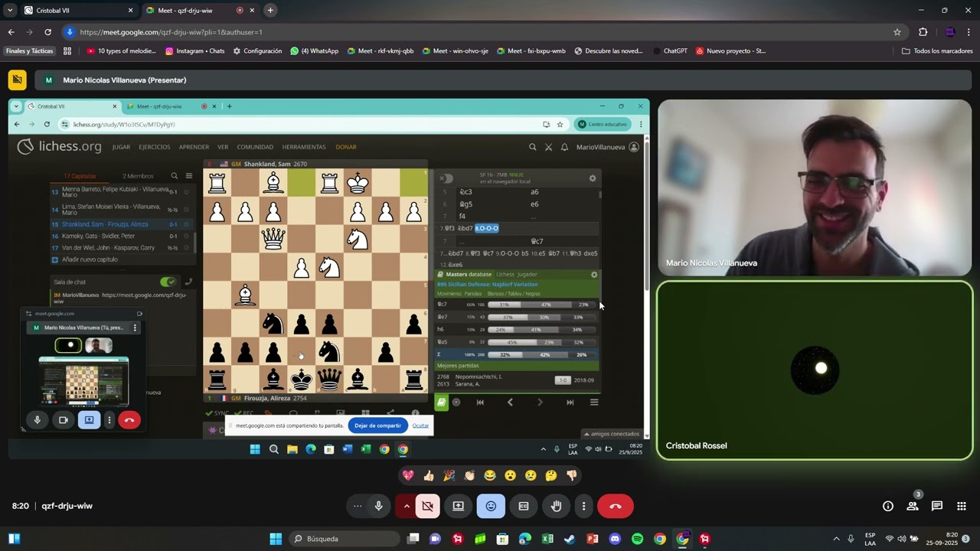Click the Ocultar link
Viewport: 980px width, 551px height.
420,425
